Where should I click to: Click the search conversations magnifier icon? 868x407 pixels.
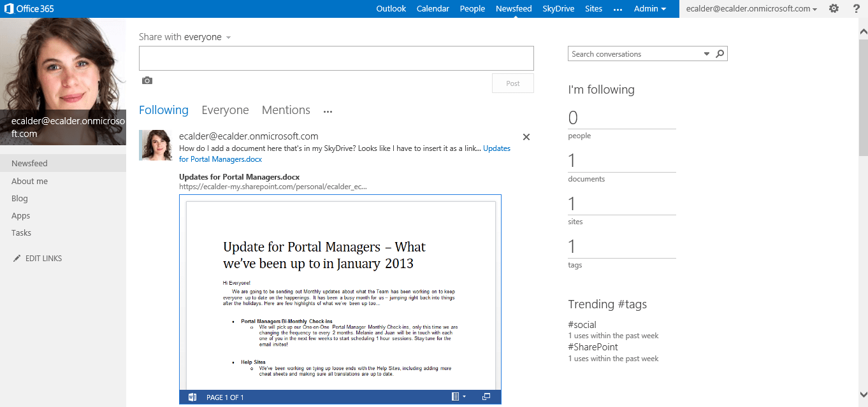tap(720, 54)
